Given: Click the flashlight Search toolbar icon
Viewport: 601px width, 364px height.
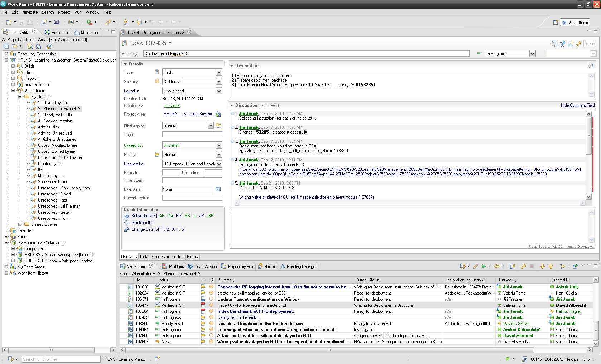Looking at the screenshot, I should [x=108, y=22].
